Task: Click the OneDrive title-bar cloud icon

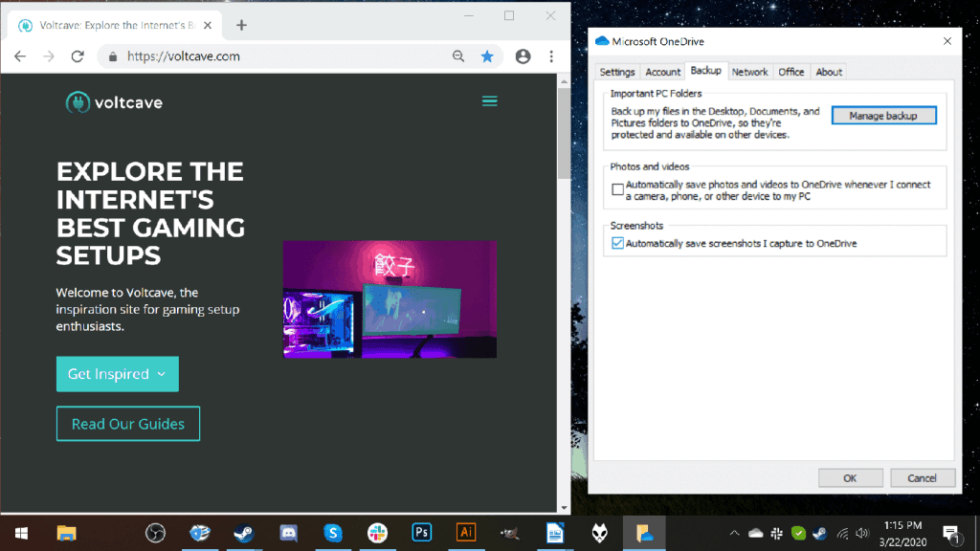Action: coord(602,41)
